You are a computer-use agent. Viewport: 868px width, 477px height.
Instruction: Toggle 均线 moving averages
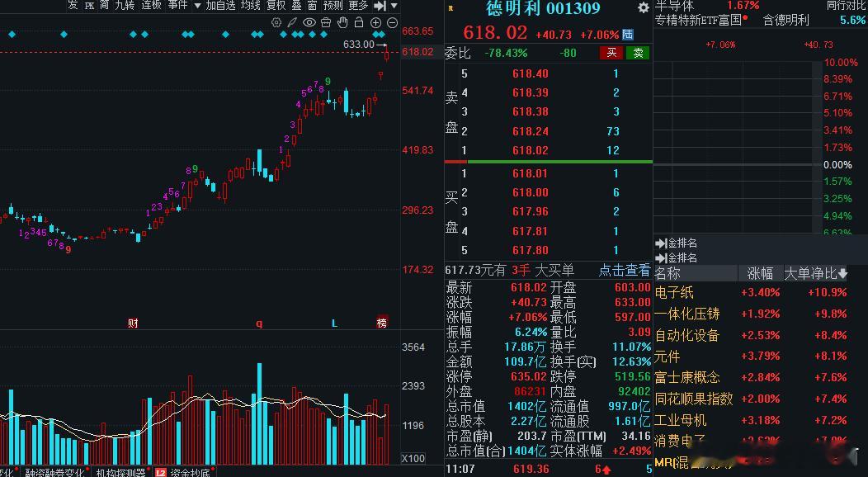250,5
